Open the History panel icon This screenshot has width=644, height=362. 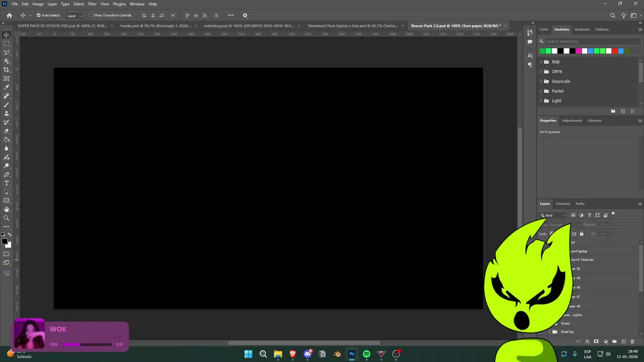530,33
